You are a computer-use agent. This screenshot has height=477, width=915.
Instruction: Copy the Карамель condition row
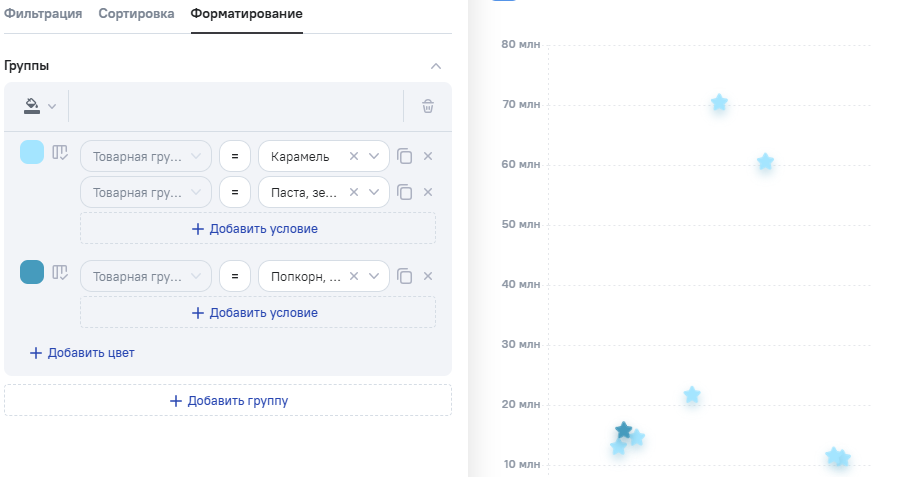click(x=404, y=156)
